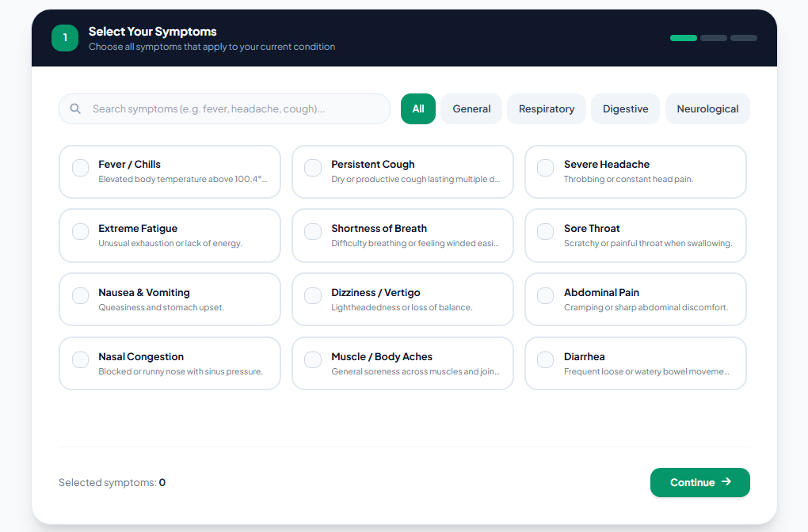Switch to the Respiratory filter

pos(547,108)
